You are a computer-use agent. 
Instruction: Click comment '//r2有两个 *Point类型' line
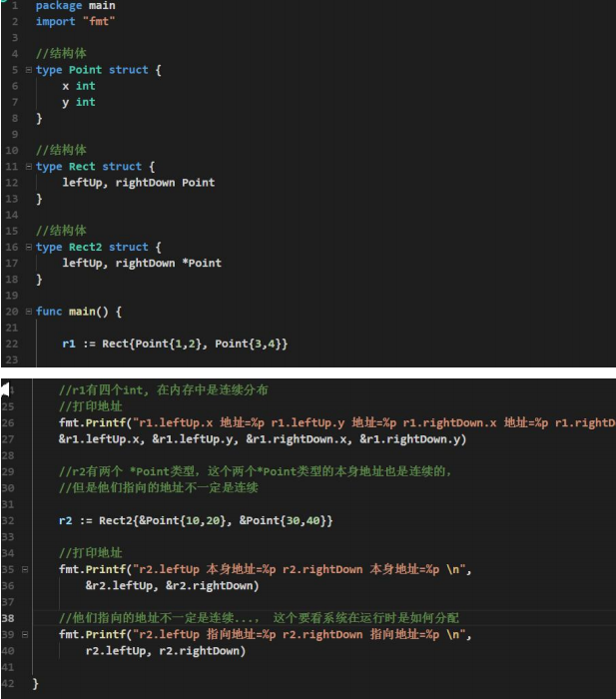256,471
